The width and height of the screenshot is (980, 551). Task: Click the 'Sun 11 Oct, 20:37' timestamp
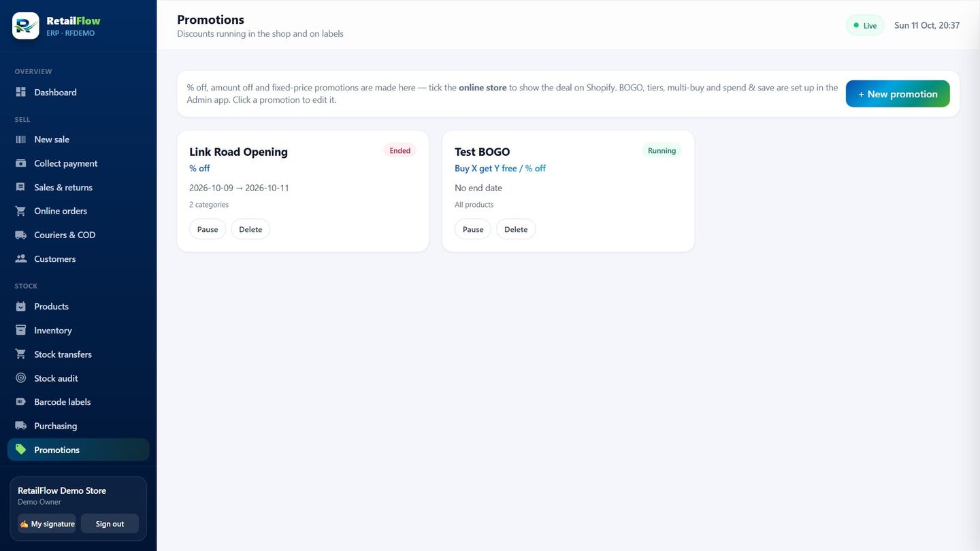coord(927,25)
